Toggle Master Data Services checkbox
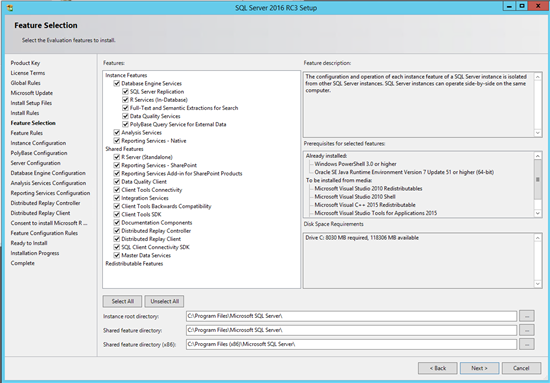Image resolution: width=550 pixels, height=383 pixels. (x=117, y=255)
